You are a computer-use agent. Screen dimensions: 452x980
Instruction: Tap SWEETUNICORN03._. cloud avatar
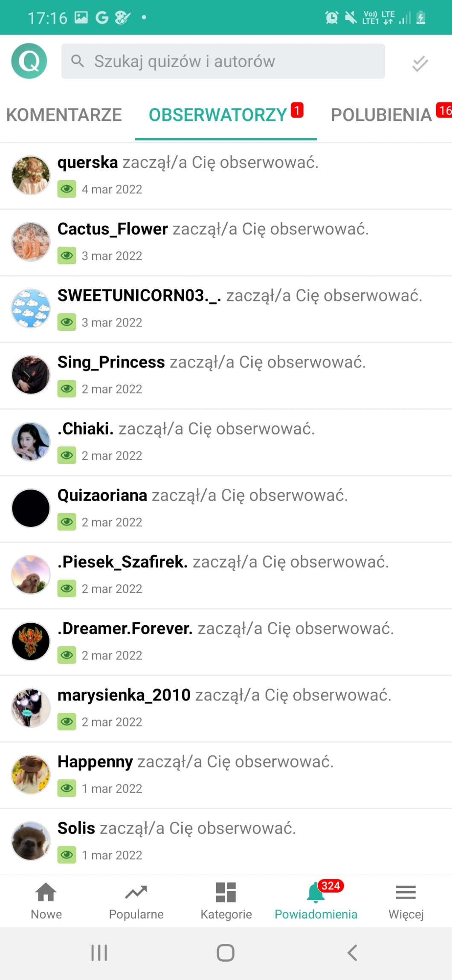[31, 308]
